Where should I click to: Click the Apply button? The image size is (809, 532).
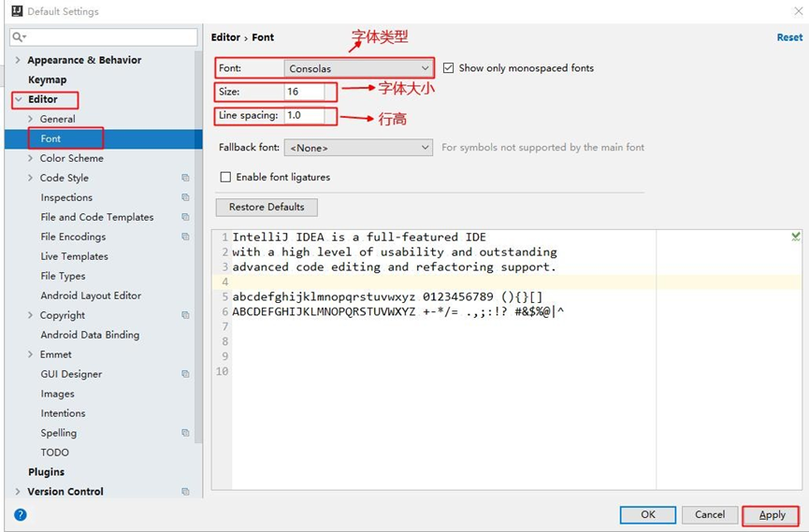coord(772,515)
